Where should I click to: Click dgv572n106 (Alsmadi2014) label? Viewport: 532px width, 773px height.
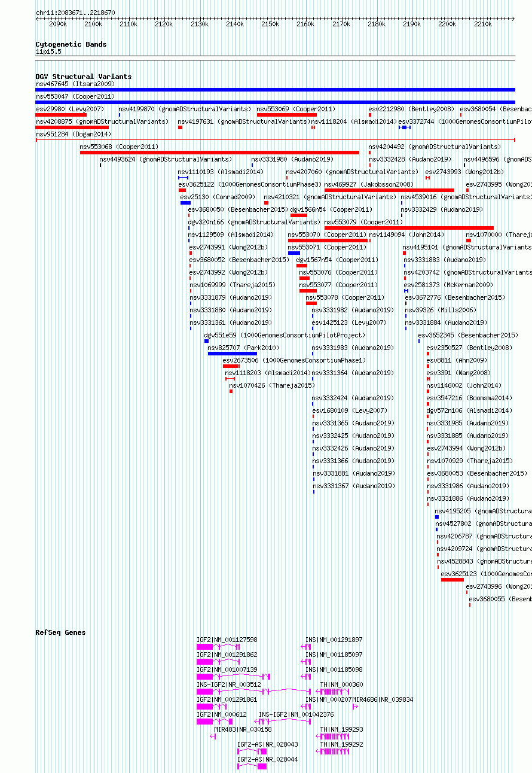tap(469, 410)
